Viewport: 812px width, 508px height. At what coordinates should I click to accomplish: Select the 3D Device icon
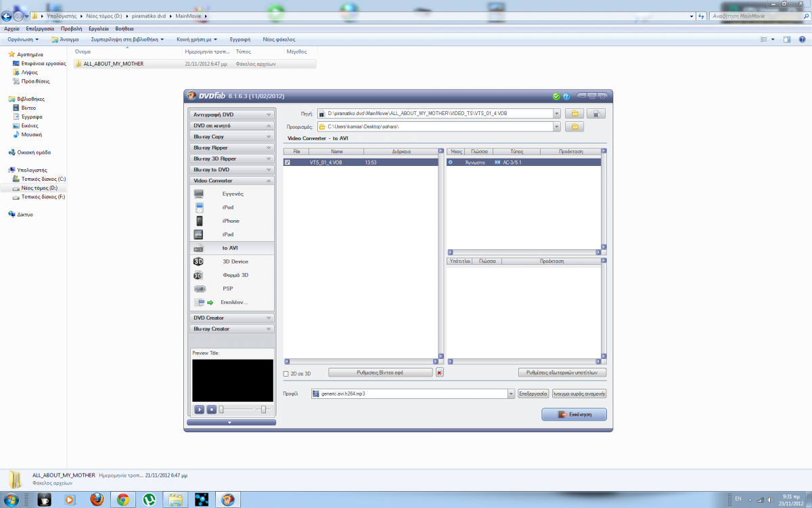(198, 261)
